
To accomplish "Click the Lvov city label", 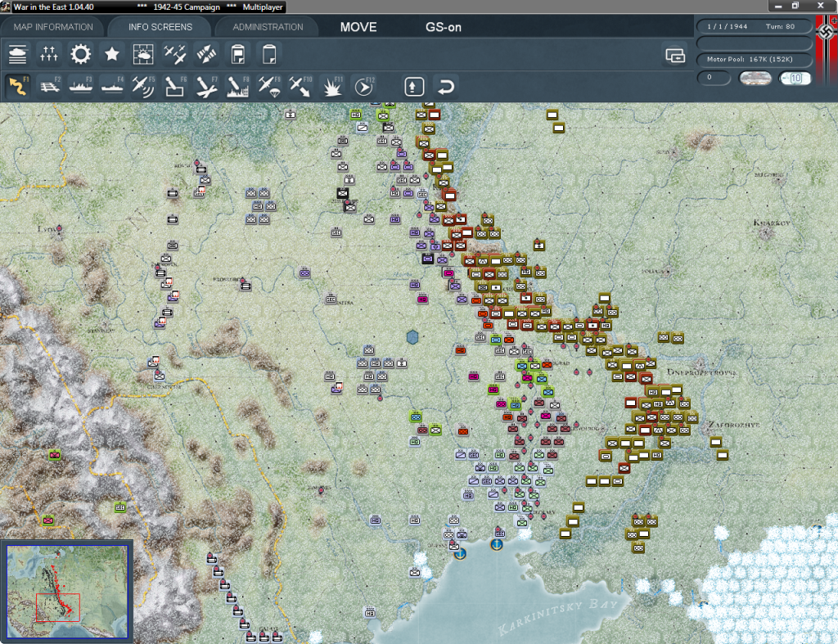I will [x=47, y=229].
